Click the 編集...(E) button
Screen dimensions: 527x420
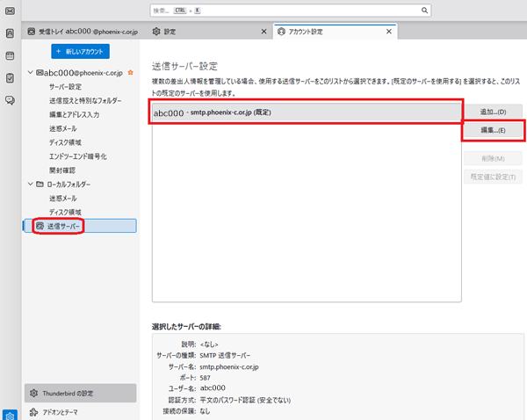[493, 130]
